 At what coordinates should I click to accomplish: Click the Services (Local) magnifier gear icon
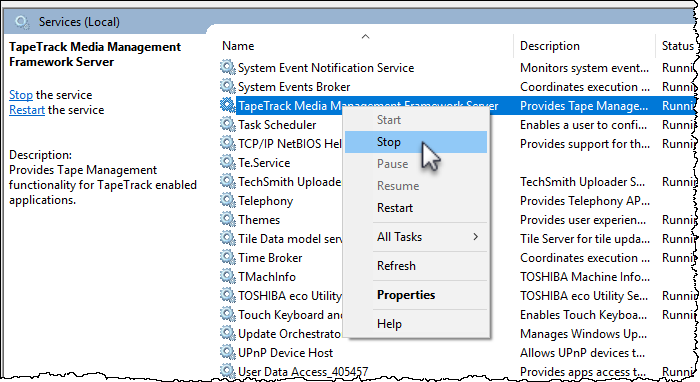click(x=21, y=22)
